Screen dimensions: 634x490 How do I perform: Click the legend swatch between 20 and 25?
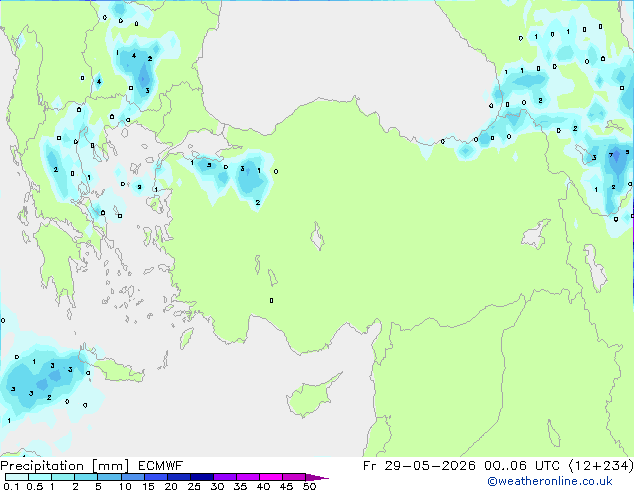(x=179, y=477)
